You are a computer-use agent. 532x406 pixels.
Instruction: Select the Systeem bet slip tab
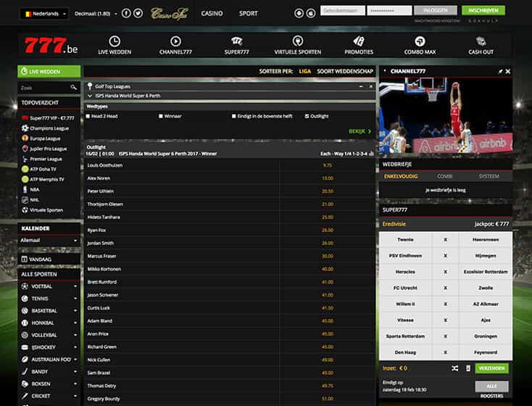489,176
